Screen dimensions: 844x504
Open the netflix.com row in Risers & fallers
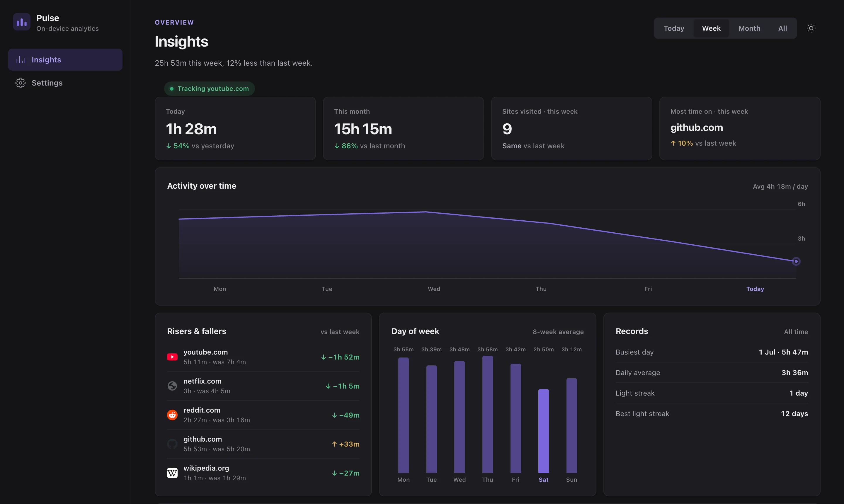(263, 386)
